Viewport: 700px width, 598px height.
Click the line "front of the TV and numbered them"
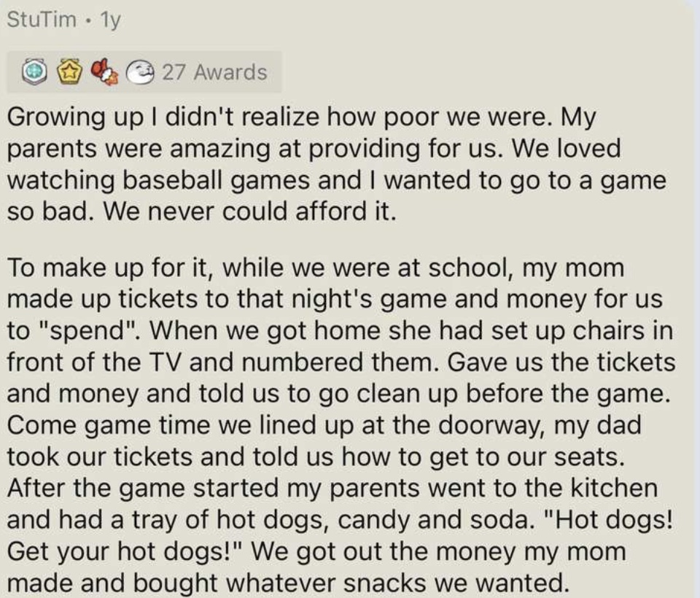pos(341,362)
